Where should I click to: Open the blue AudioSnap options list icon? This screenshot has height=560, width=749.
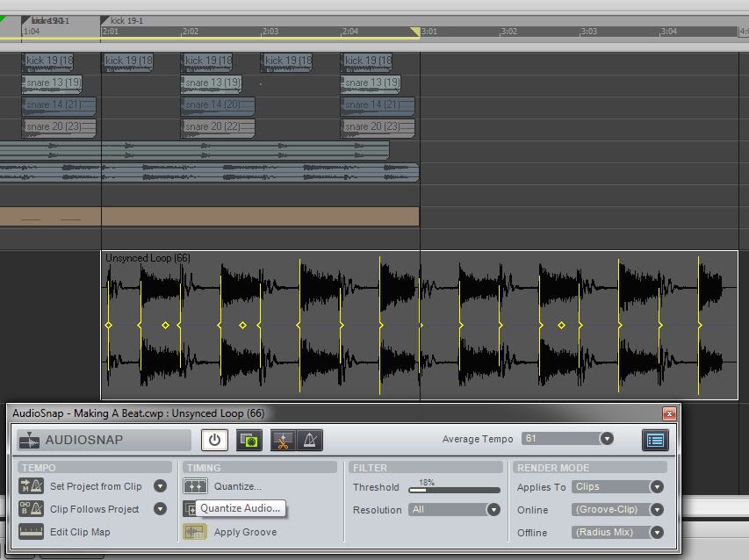[x=655, y=440]
